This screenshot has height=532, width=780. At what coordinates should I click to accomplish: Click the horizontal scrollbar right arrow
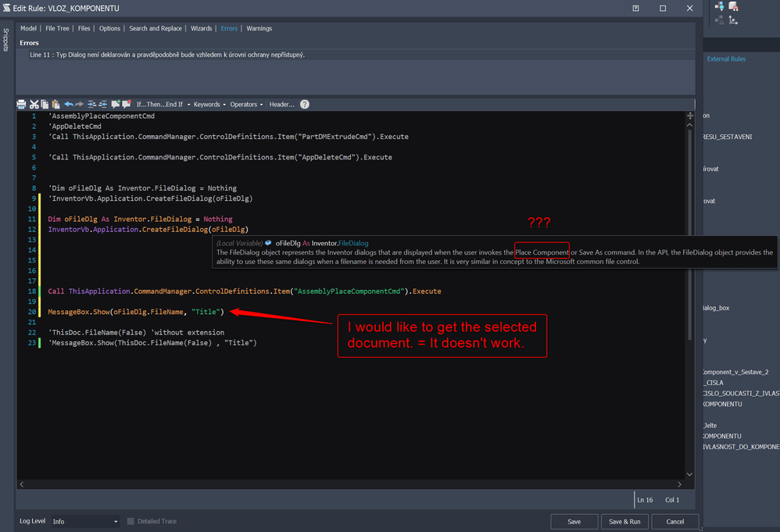tap(679, 484)
